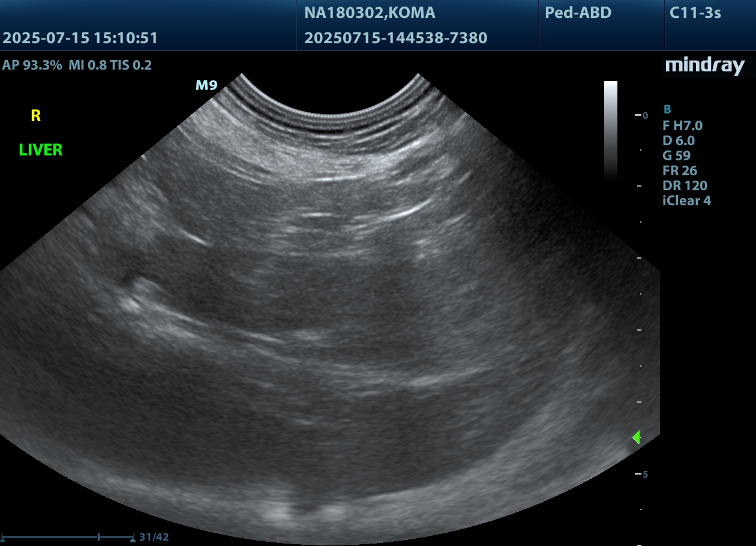
Task: Click the G 59 gain parameter
Action: [x=676, y=155]
